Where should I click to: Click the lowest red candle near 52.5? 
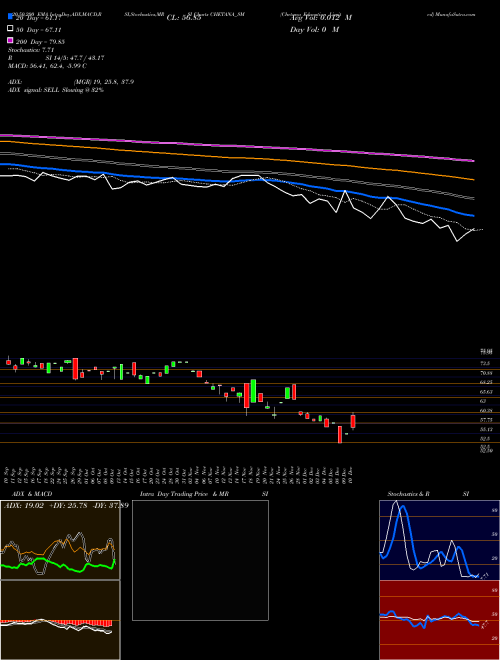[340, 434]
